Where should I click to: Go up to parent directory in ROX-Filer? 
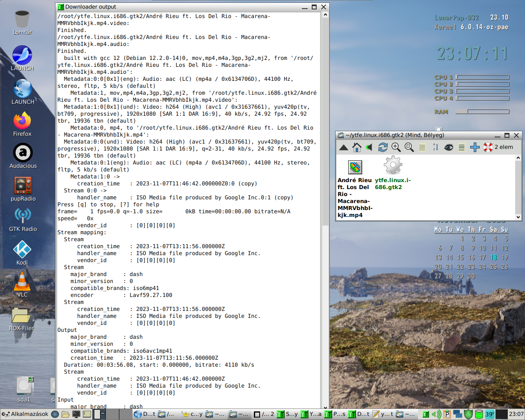(x=344, y=147)
